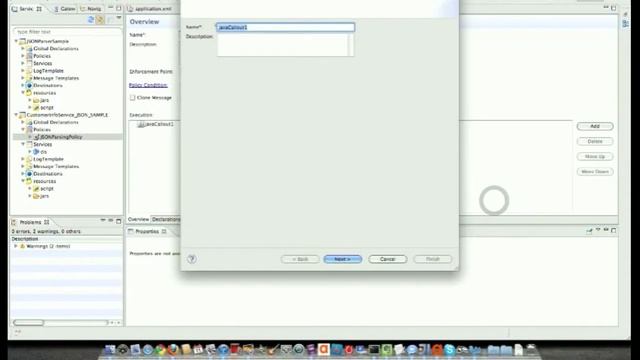640x360 pixels.
Task: Expand Policies under JSONParserSample
Action: coord(23,56)
